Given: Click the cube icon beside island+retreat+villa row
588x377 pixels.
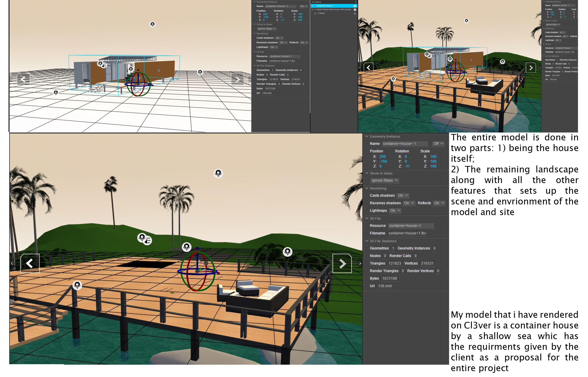Looking at the screenshot, I should point(355,10).
